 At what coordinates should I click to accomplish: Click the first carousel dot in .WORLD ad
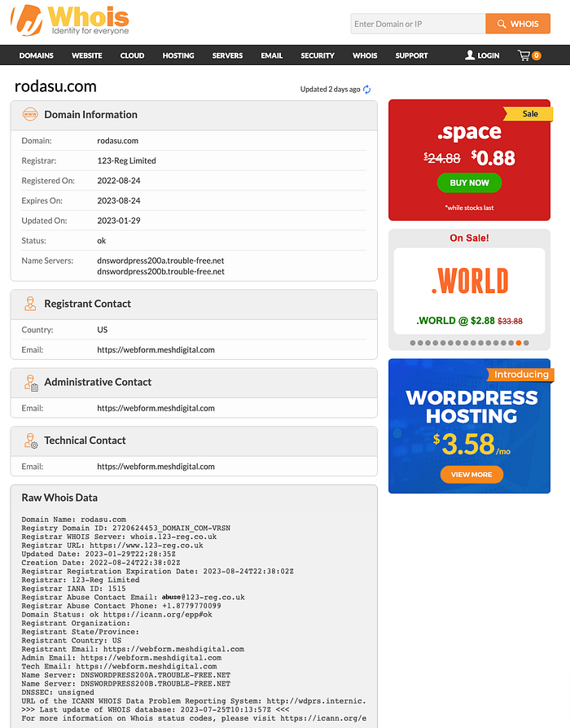tap(413, 343)
